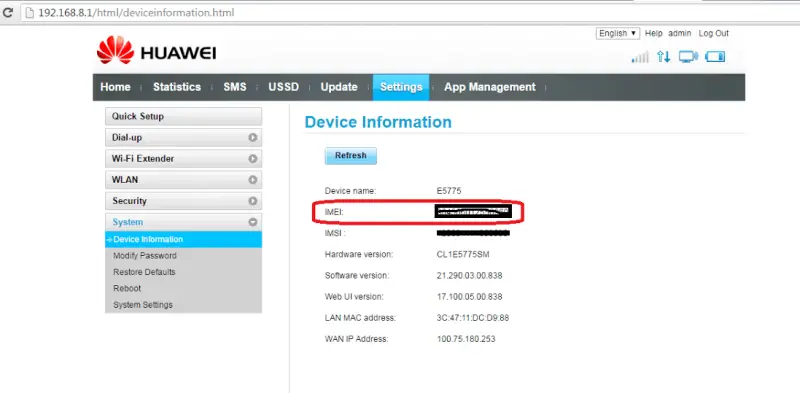800x393 pixels.
Task: Click the admin link
Action: pos(680,33)
